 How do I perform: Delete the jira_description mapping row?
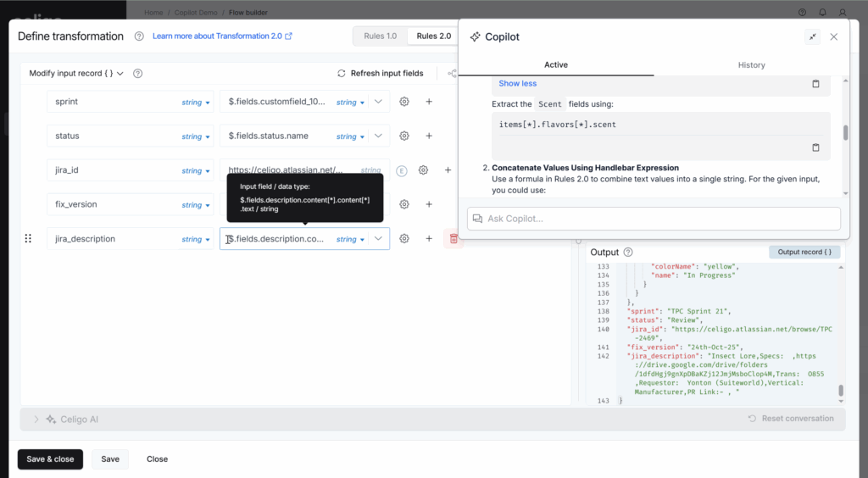pos(453,239)
